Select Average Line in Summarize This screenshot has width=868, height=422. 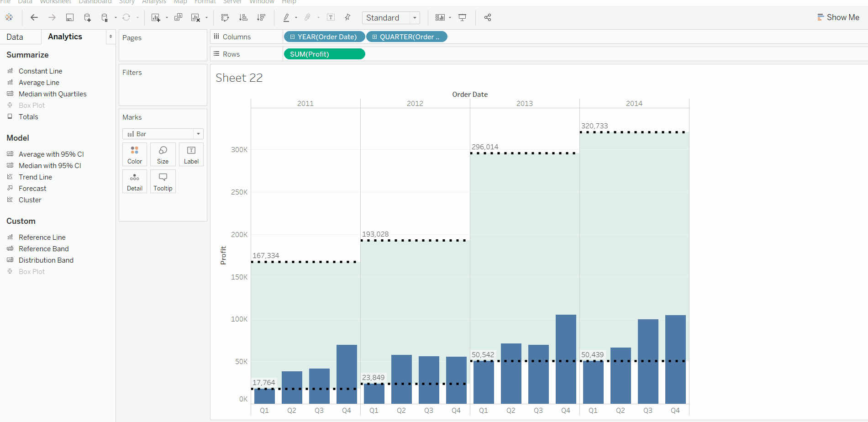point(39,83)
